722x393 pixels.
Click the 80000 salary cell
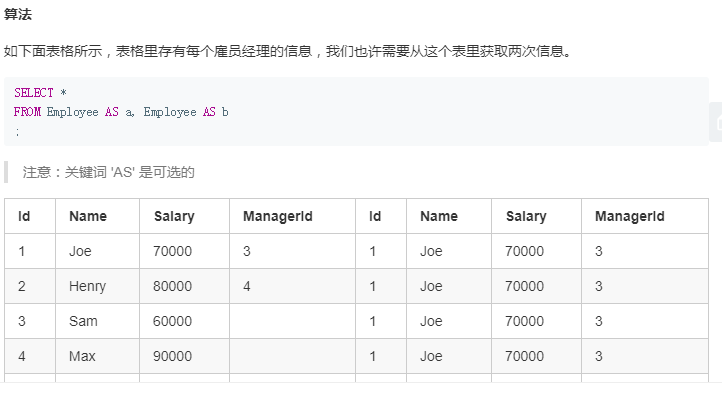[185, 286]
